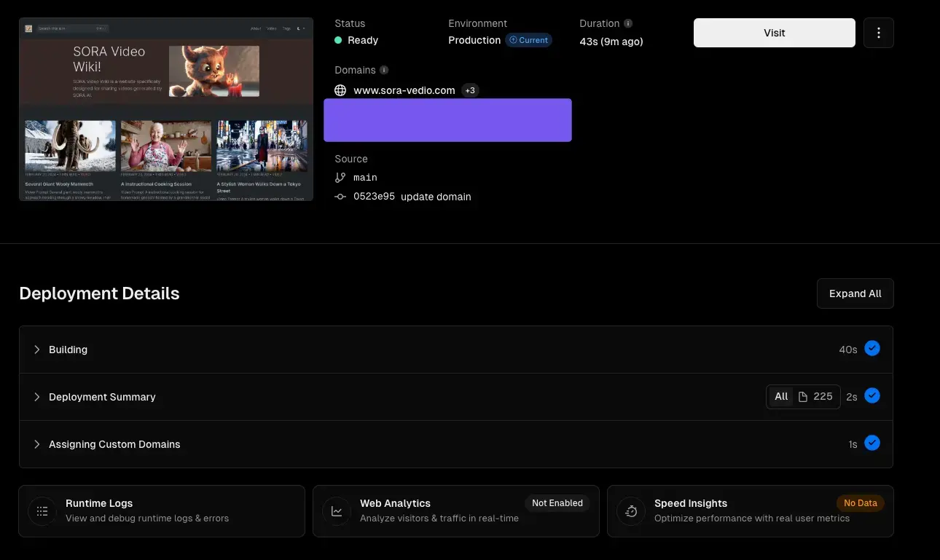Select the All filter in Deployment Summary
Viewport: 940px width, 560px height.
pos(781,397)
